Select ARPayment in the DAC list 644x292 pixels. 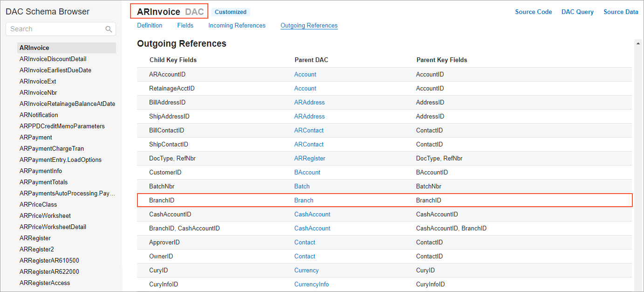click(x=36, y=137)
